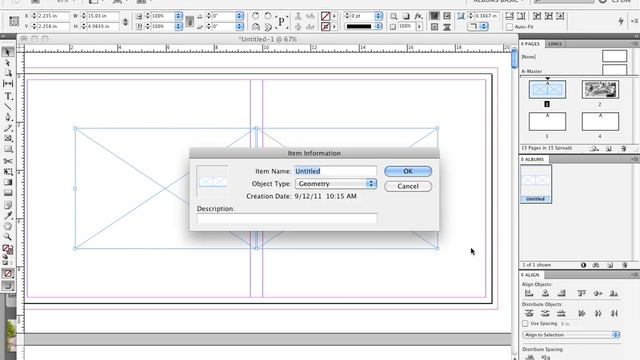Click the W width field
This screenshot has height=360, width=640.
point(103,16)
